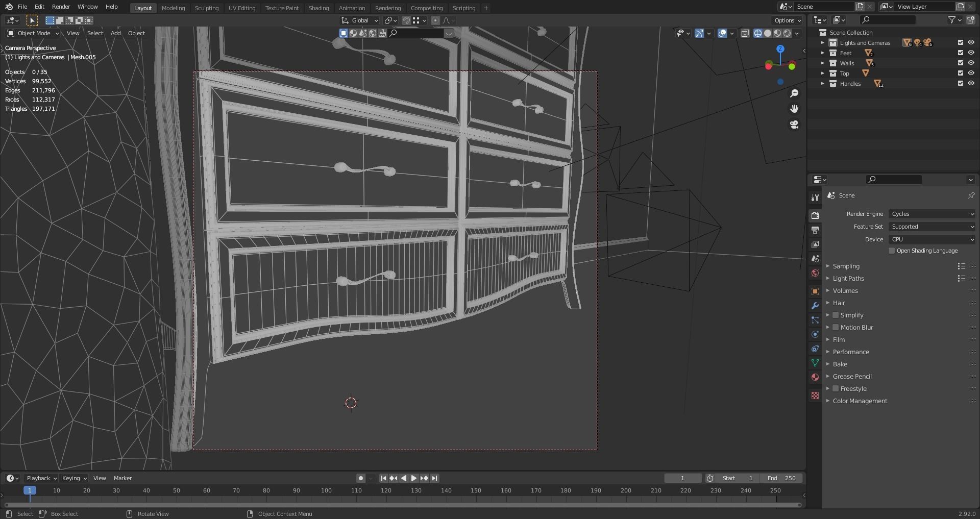Click the auto keying record button

click(361, 478)
